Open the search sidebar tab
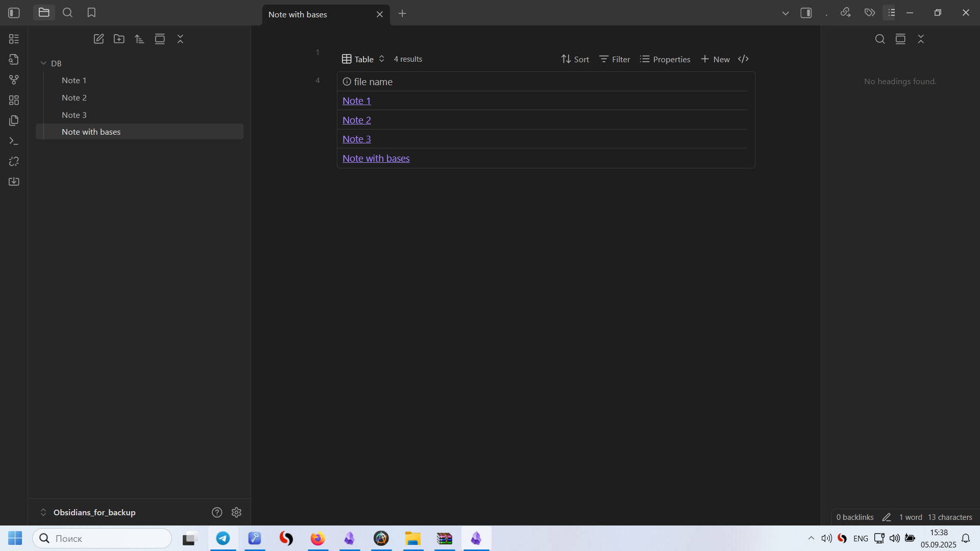This screenshot has height=551, width=980. point(67,13)
